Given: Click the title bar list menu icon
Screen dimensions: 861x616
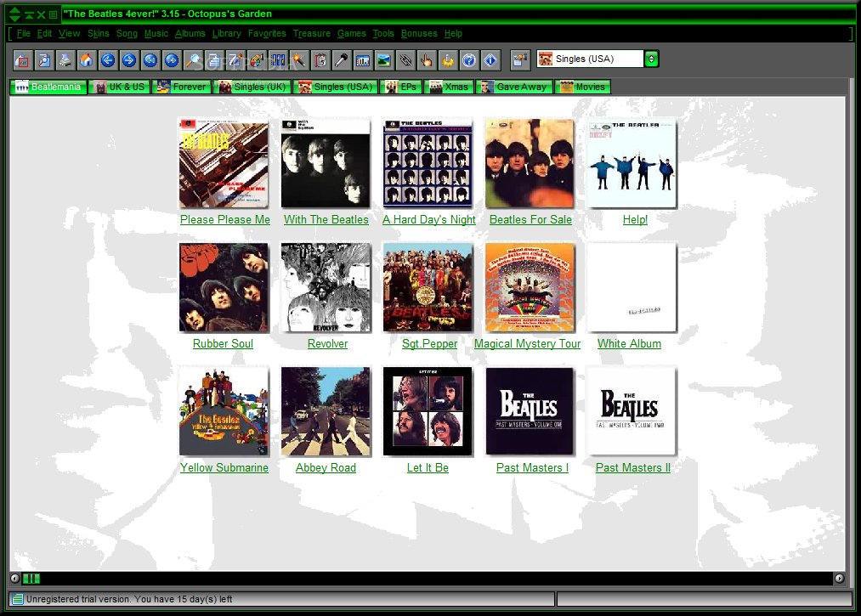Looking at the screenshot, I should pyautogui.click(x=53, y=14).
